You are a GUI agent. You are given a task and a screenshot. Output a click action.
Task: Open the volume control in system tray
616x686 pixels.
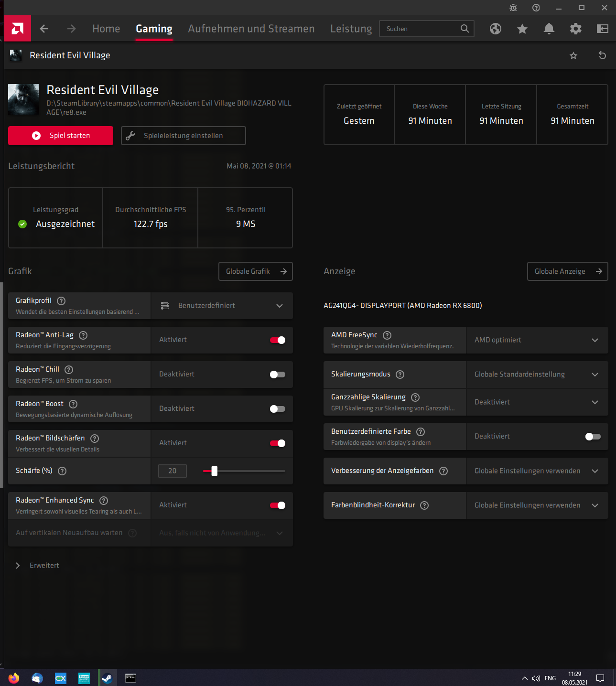536,678
